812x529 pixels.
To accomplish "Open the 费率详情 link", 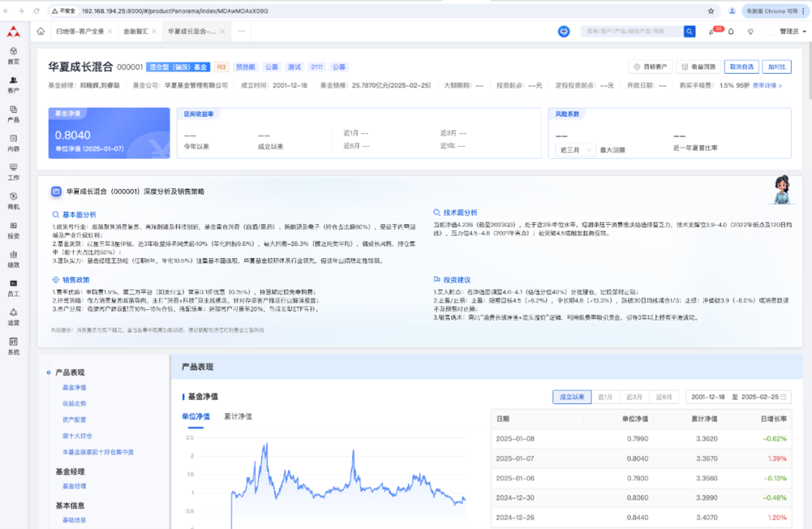I will click(767, 86).
